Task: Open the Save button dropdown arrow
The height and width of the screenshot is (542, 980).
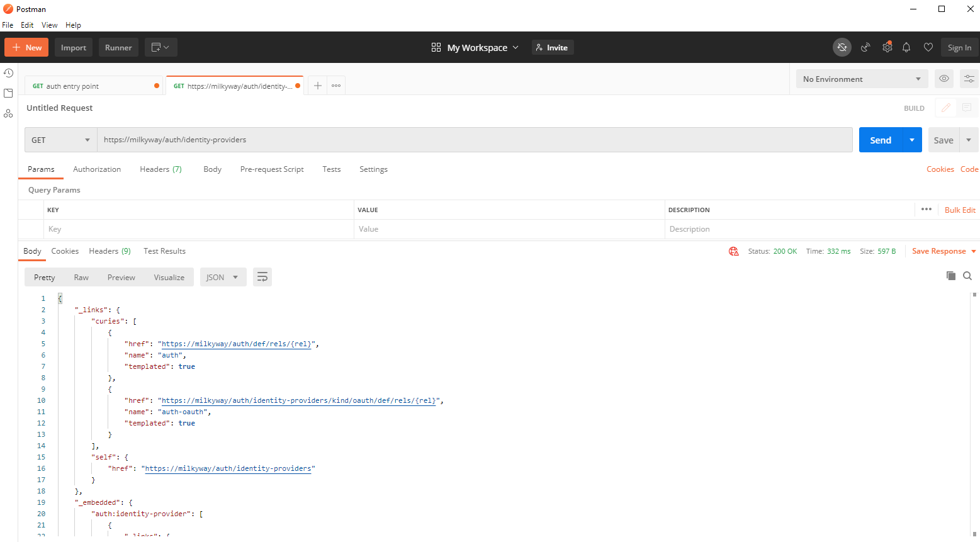Action: [x=969, y=140]
